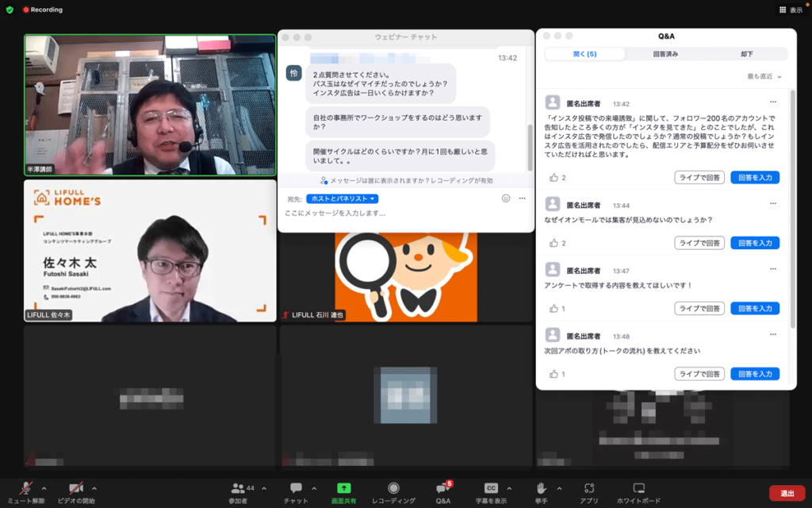Unmute microphone with ミュート解除 button
This screenshot has width=812, height=508.
coord(25,487)
